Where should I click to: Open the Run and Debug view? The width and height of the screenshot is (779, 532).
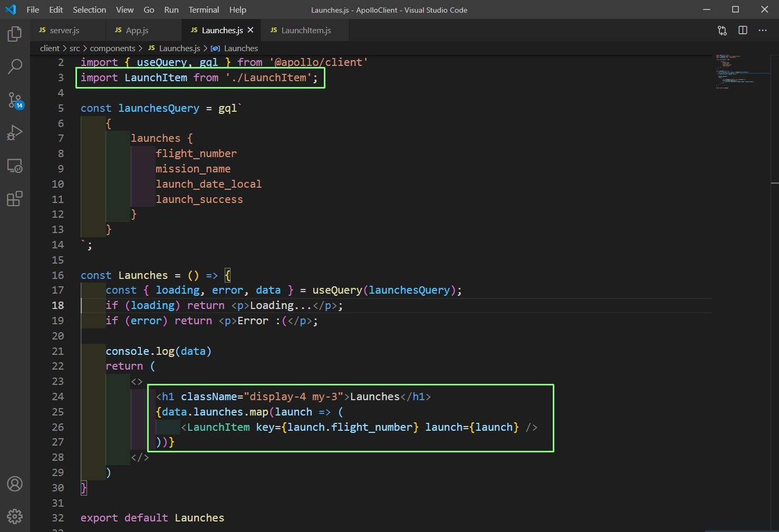coord(15,132)
